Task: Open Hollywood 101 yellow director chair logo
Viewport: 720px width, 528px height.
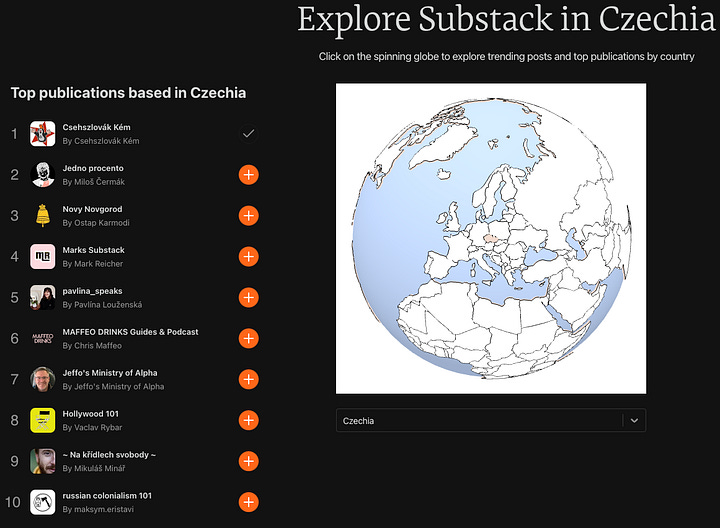Action: pos(43,420)
